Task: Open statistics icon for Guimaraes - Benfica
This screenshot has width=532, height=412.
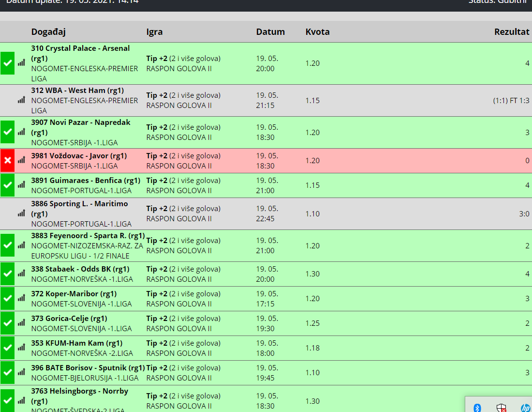Action: pos(21,185)
